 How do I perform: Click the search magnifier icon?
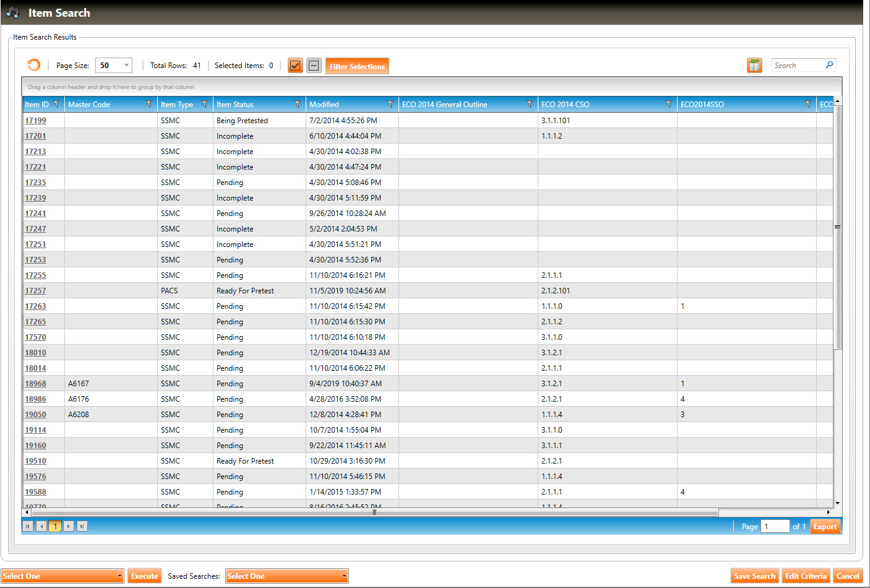point(829,65)
